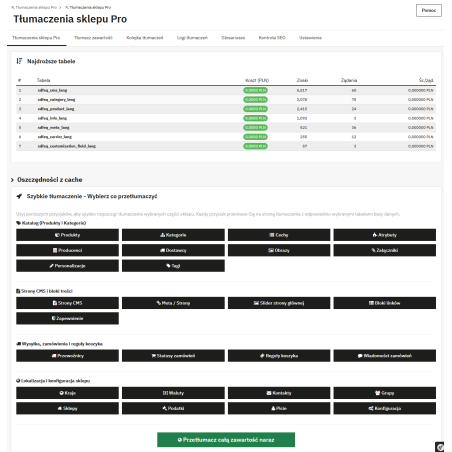
Task: Switch to the Ustawienia tab
Action: (x=310, y=38)
